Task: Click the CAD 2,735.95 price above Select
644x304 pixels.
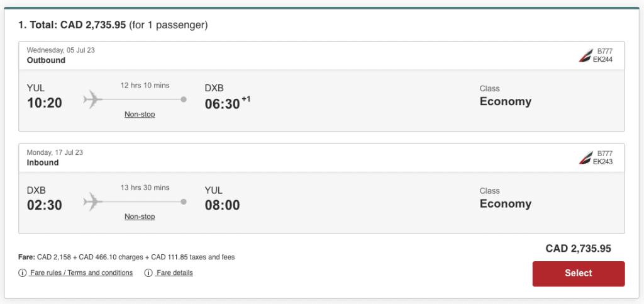Action: [x=578, y=249]
